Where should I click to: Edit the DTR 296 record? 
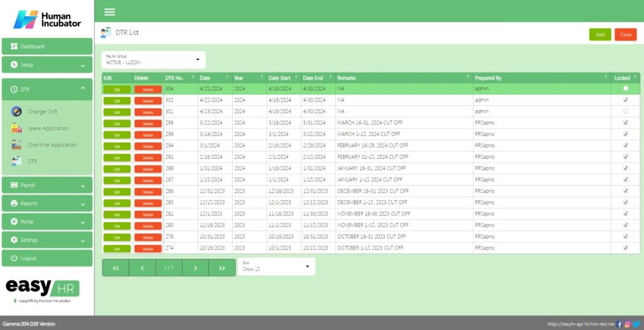(x=117, y=135)
